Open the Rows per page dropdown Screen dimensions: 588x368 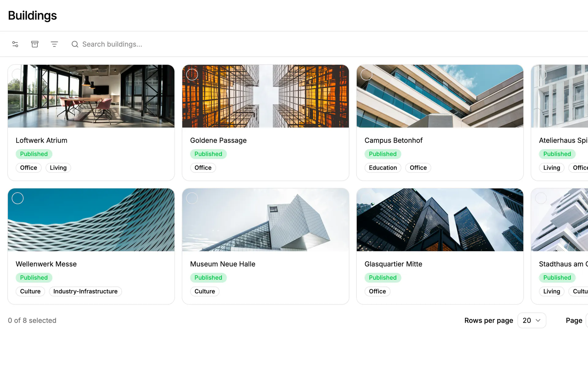(x=532, y=320)
